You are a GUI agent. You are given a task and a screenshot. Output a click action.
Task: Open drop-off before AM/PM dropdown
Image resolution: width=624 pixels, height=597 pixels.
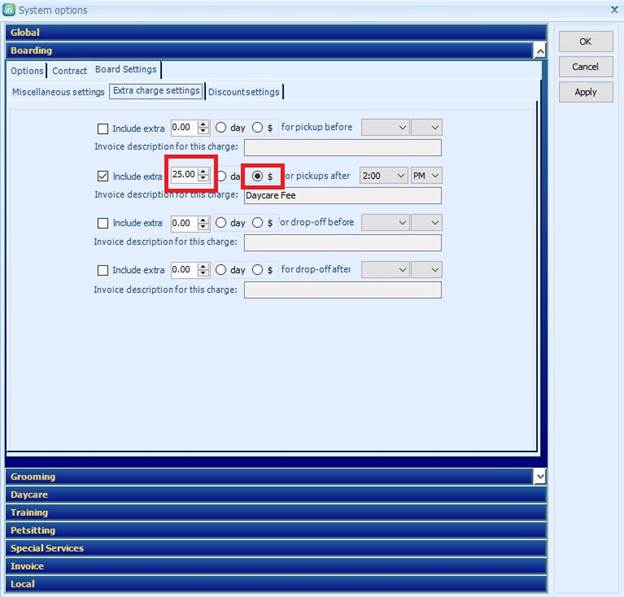click(427, 222)
